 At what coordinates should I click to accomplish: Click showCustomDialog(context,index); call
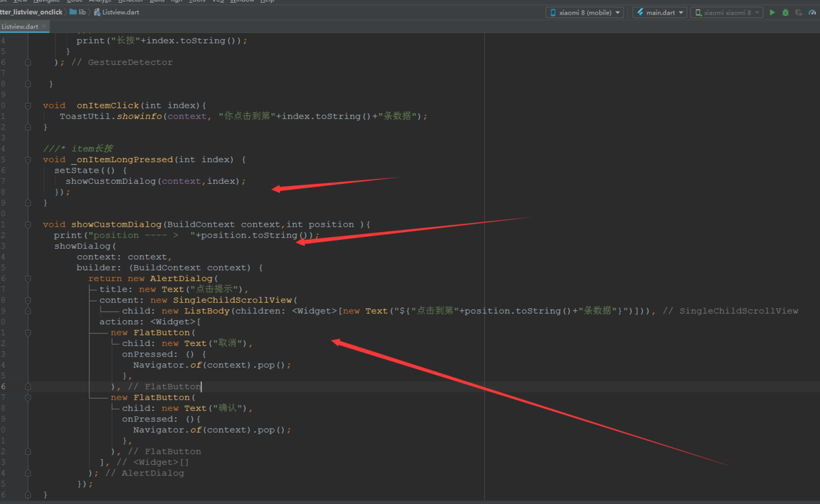pyautogui.click(x=155, y=181)
